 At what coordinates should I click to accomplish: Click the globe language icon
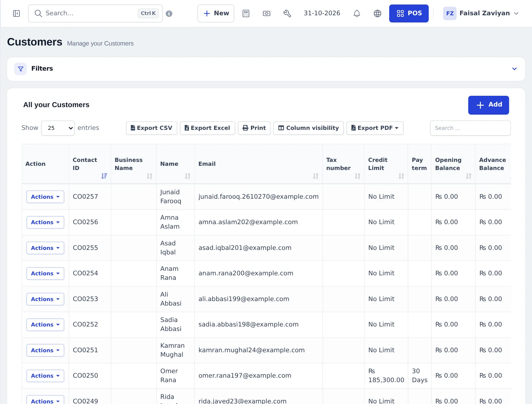[x=378, y=13]
